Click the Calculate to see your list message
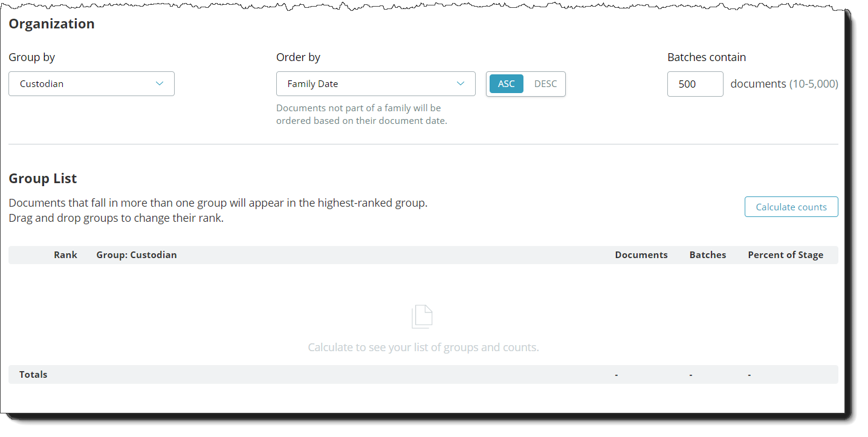The image size is (868, 437). click(423, 348)
